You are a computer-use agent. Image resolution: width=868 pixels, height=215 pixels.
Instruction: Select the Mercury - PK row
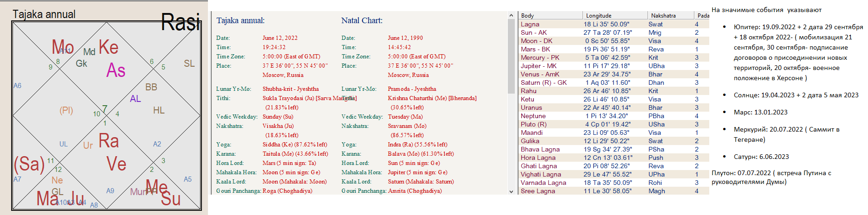click(x=614, y=57)
